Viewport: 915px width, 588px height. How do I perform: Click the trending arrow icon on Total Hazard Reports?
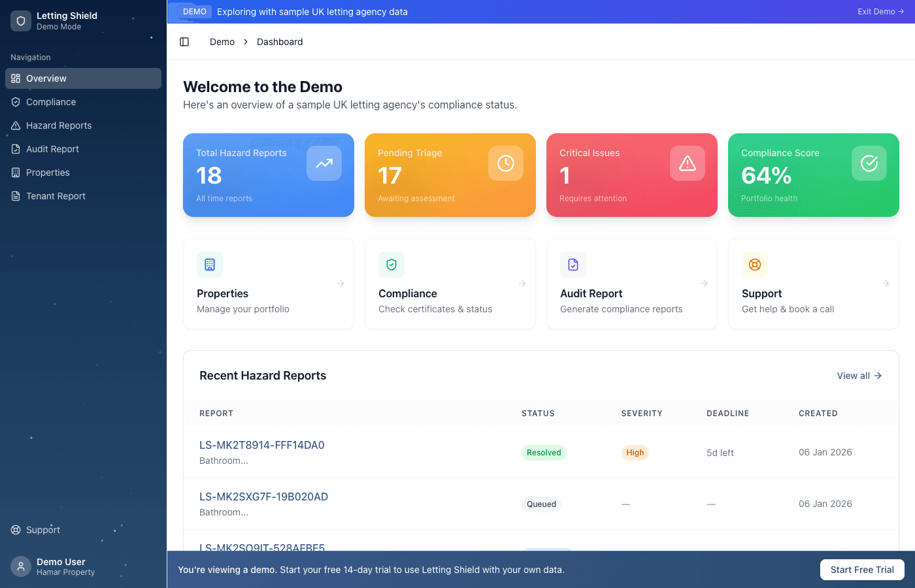(324, 163)
